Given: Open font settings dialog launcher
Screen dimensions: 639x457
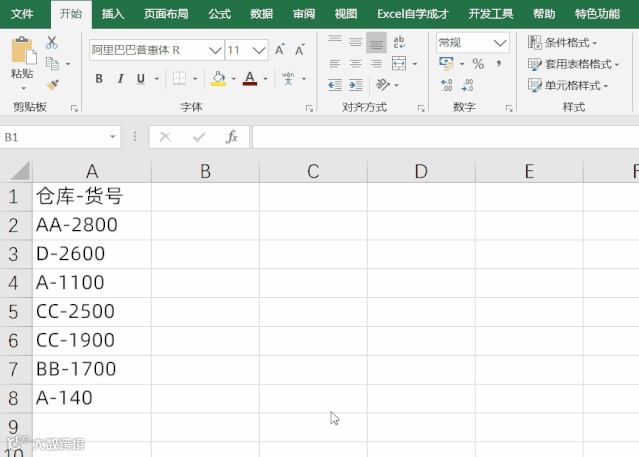Looking at the screenshot, I should pyautogui.click(x=309, y=108).
